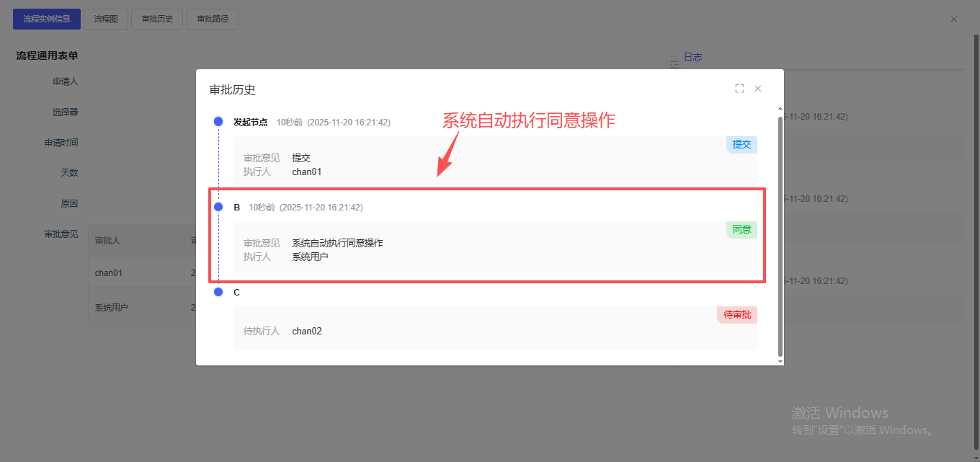Click the red 待审批 status tag
This screenshot has height=462, width=980.
(x=737, y=315)
